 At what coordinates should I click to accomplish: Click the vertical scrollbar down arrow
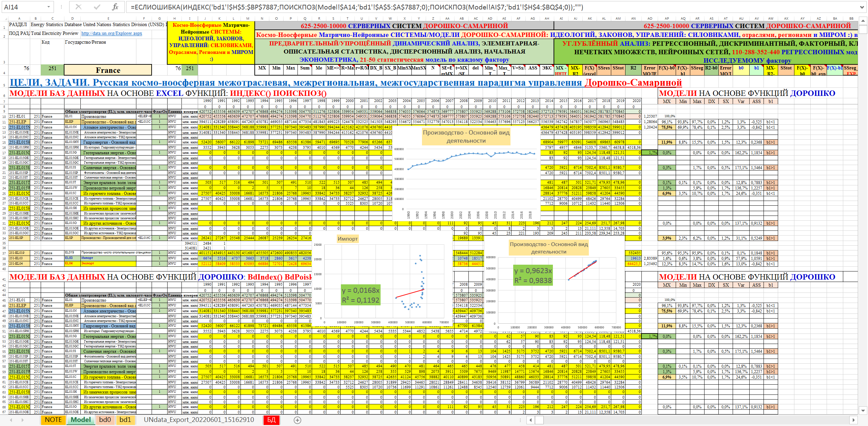[x=863, y=411]
